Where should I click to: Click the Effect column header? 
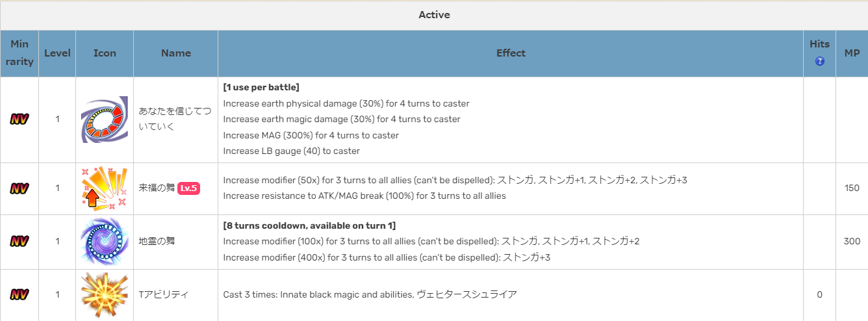tap(511, 53)
